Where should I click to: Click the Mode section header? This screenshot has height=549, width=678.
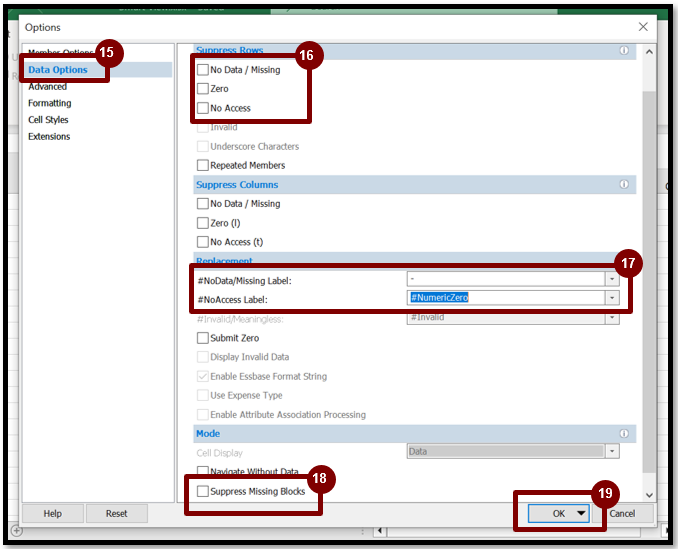coord(415,434)
